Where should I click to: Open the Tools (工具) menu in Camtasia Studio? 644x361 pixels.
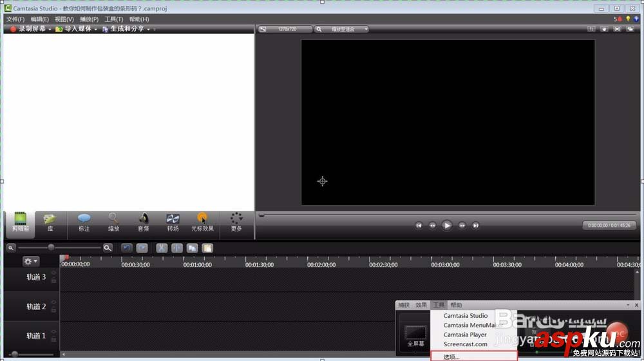click(x=114, y=19)
